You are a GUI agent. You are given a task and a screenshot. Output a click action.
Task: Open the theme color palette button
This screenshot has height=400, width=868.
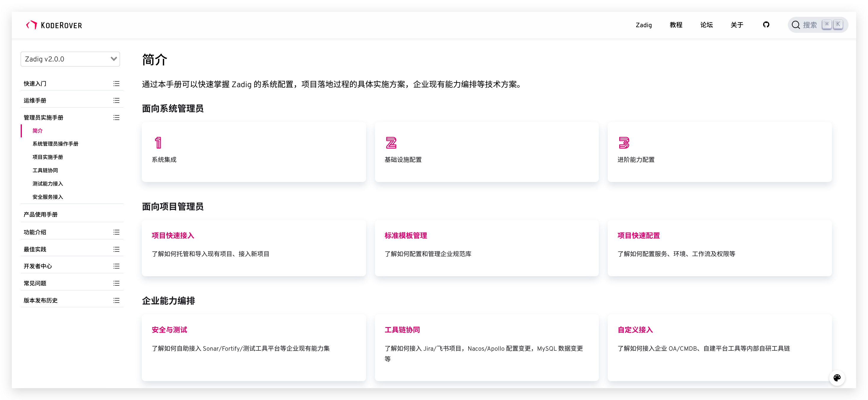pyautogui.click(x=837, y=378)
